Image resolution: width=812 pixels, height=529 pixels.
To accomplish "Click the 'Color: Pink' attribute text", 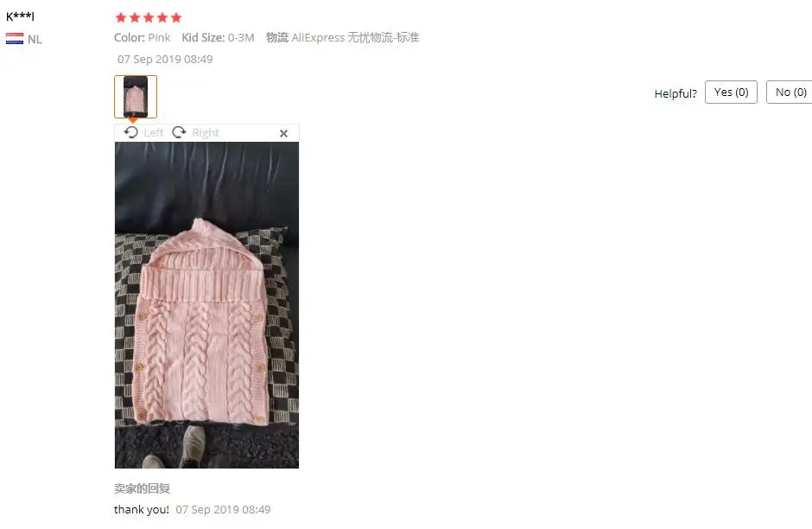I will (x=143, y=38).
